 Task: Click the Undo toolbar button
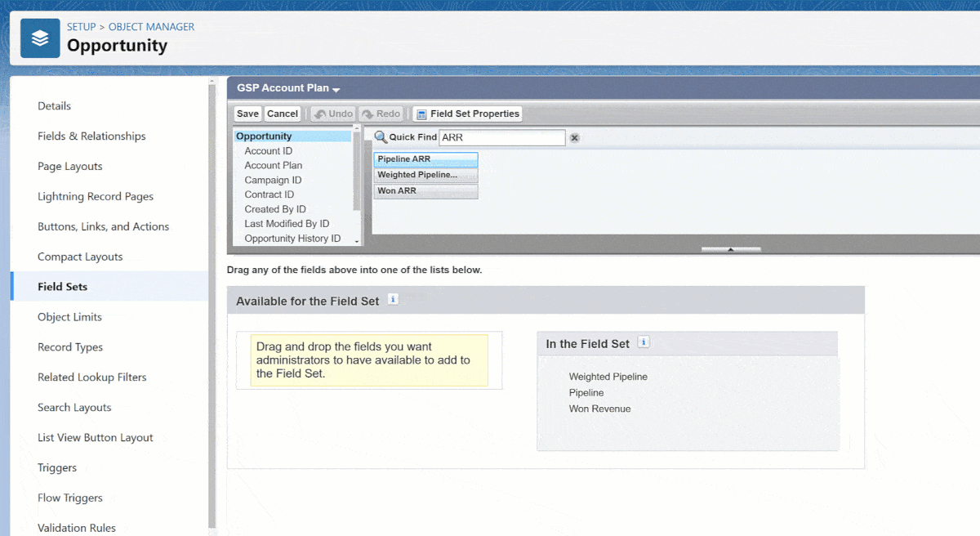tap(333, 114)
